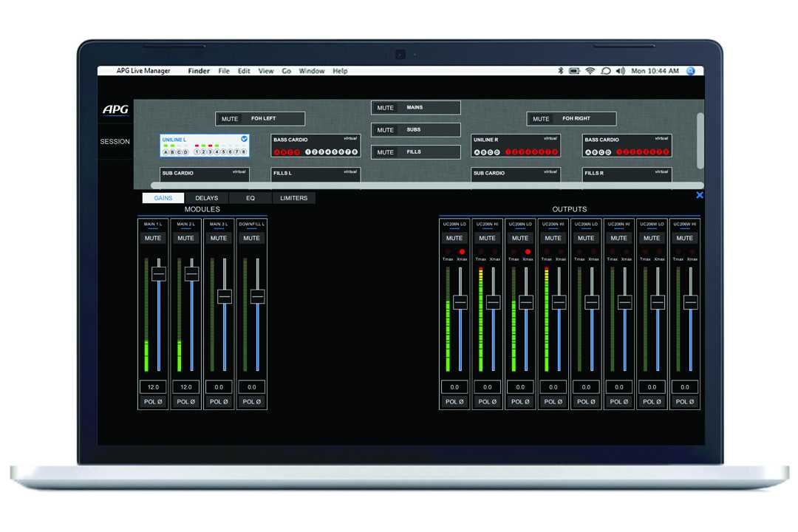Click the MUTE button for SUBS

pyautogui.click(x=385, y=129)
